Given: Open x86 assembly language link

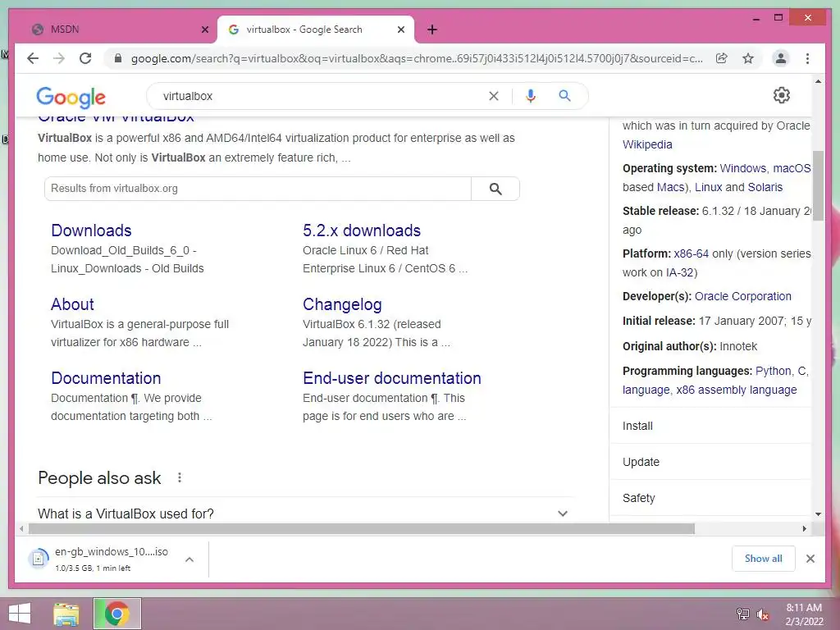Looking at the screenshot, I should pos(736,390).
